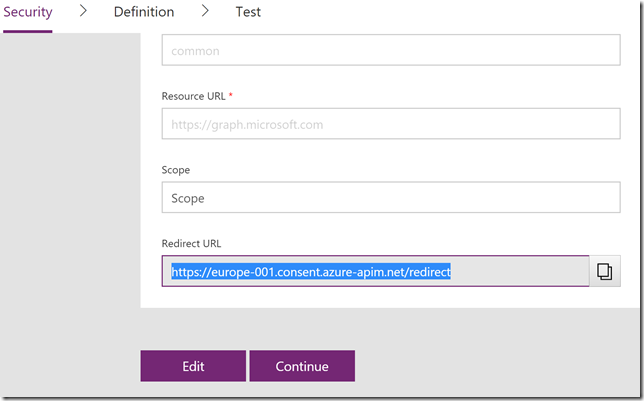Focus the field showing 'common' placeholder
The image size is (644, 401).
click(391, 50)
